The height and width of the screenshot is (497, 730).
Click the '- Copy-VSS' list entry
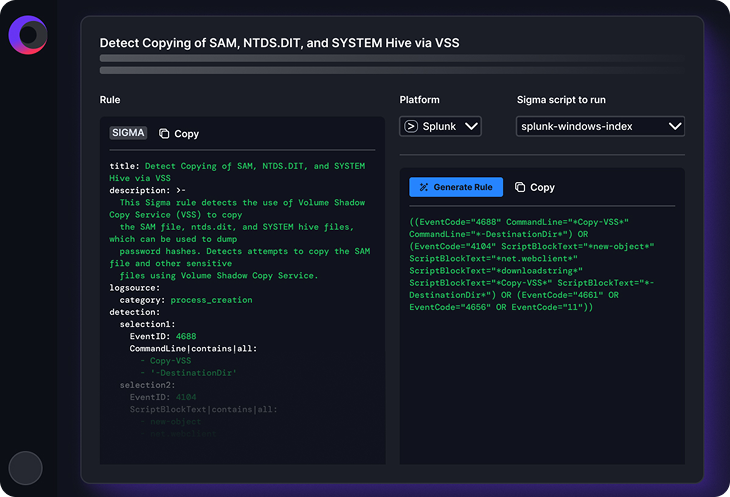165,361
